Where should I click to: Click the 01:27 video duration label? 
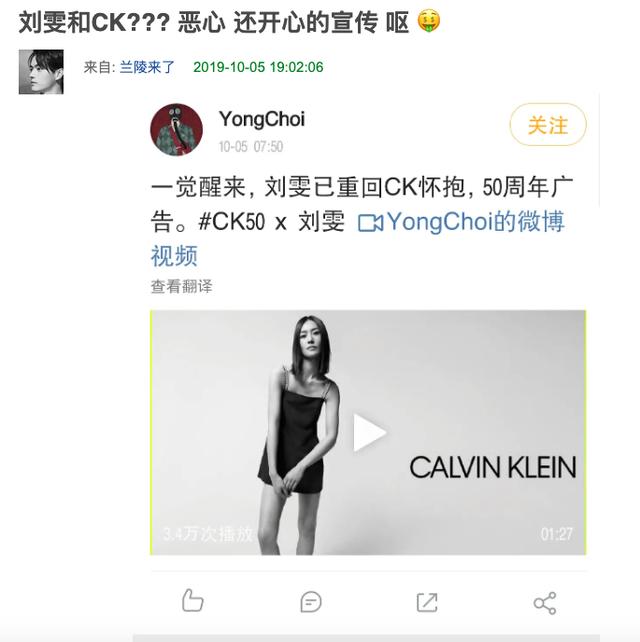[x=556, y=534]
